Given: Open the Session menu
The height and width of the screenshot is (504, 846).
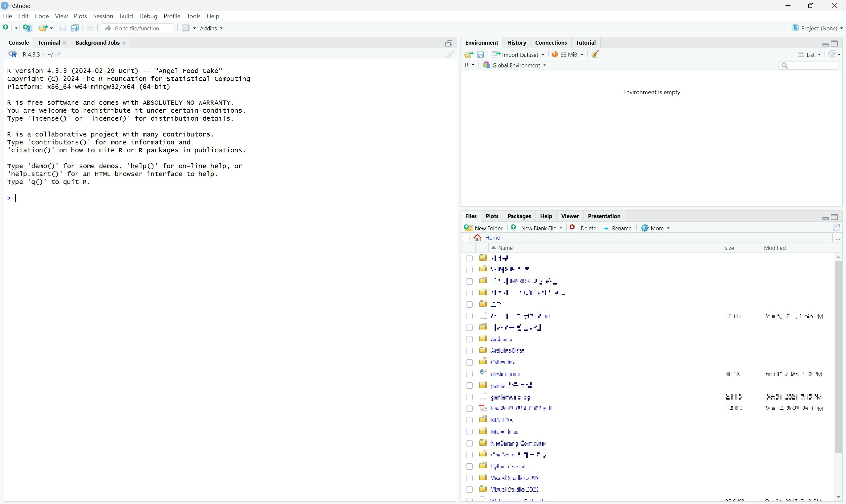Looking at the screenshot, I should [x=103, y=16].
